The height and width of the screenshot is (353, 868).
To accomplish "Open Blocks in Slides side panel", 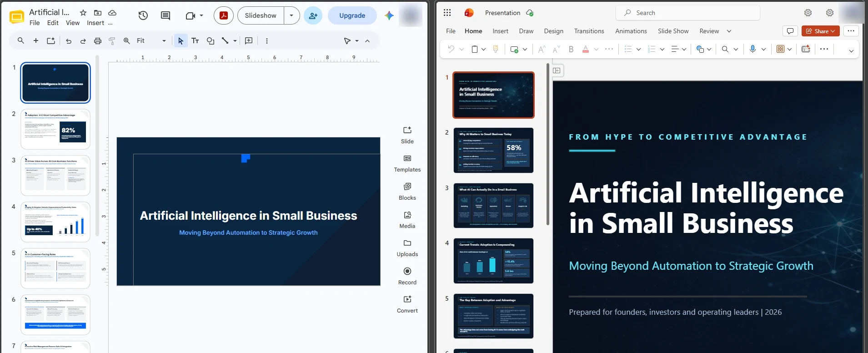I will [x=407, y=192].
